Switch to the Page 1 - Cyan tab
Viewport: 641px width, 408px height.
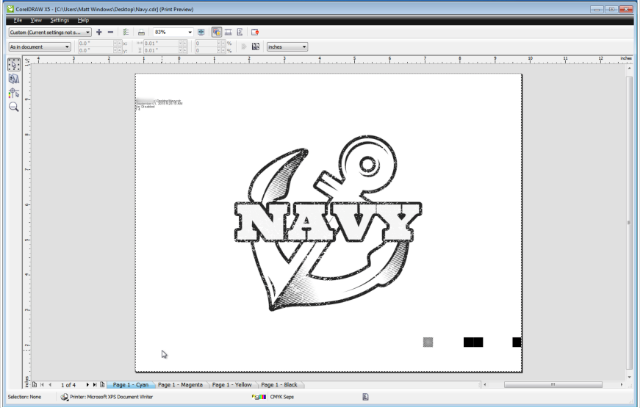(x=130, y=385)
